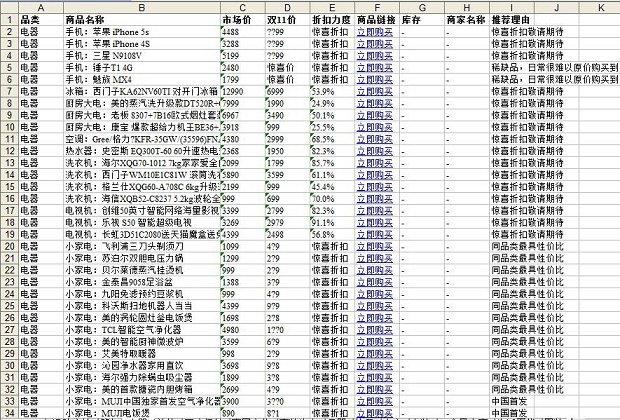Viewport: 620px width, 420px height.
Task: Select row 20 header number
Action: (x=9, y=246)
